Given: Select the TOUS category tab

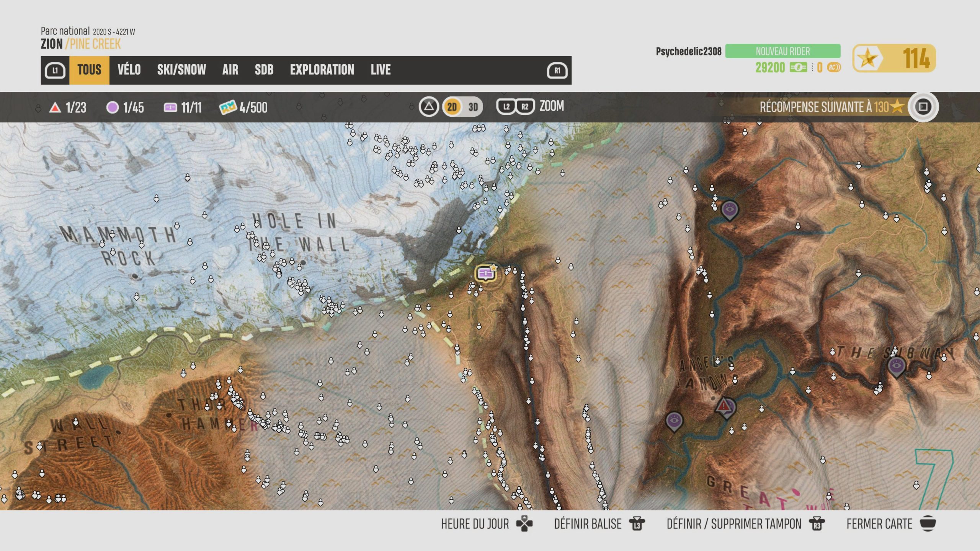Looking at the screenshot, I should [x=89, y=70].
